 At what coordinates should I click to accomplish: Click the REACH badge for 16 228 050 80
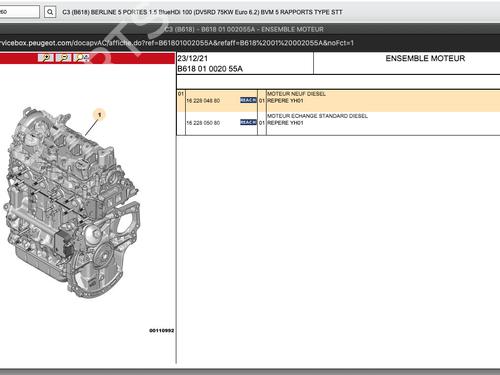pos(248,122)
